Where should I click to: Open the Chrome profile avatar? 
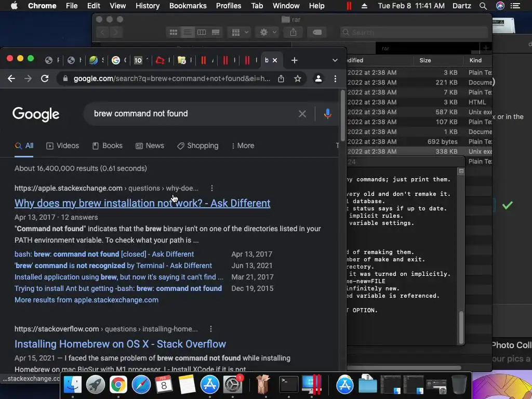tap(318, 79)
